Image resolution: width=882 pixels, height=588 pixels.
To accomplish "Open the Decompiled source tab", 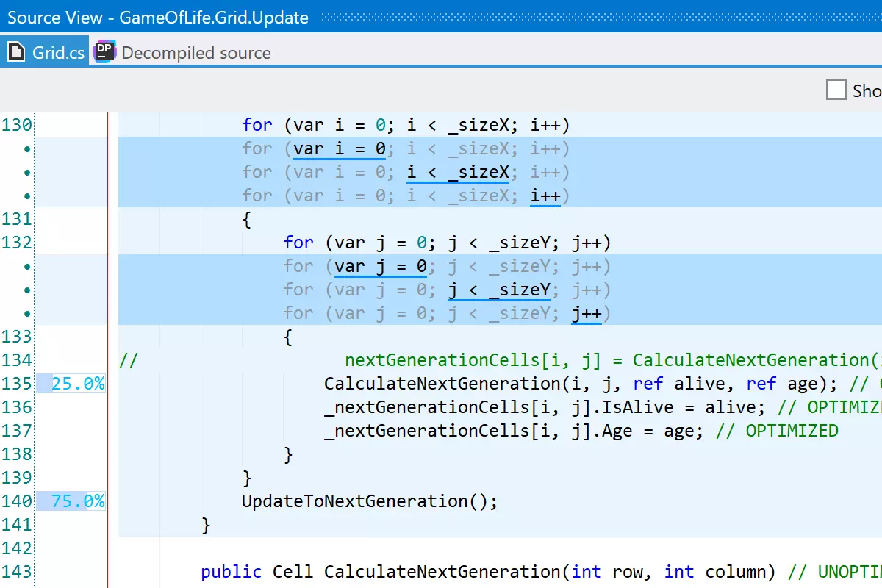I will pyautogui.click(x=196, y=53).
